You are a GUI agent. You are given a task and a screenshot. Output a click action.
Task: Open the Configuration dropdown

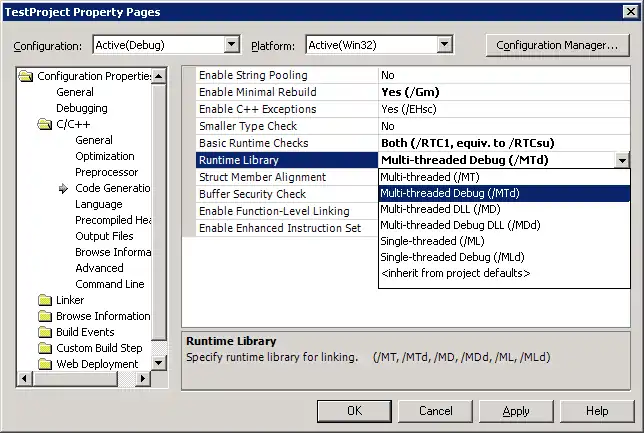[x=232, y=45]
